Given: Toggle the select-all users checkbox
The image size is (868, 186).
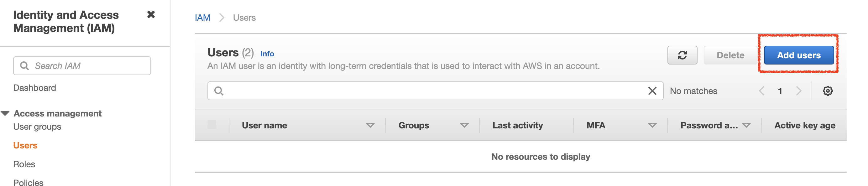Looking at the screenshot, I should (212, 125).
